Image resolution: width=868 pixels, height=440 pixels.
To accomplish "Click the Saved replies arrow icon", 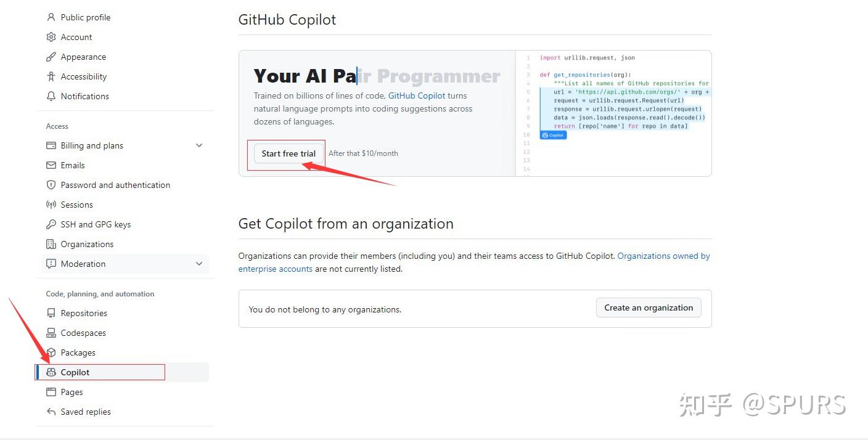I will (x=51, y=412).
